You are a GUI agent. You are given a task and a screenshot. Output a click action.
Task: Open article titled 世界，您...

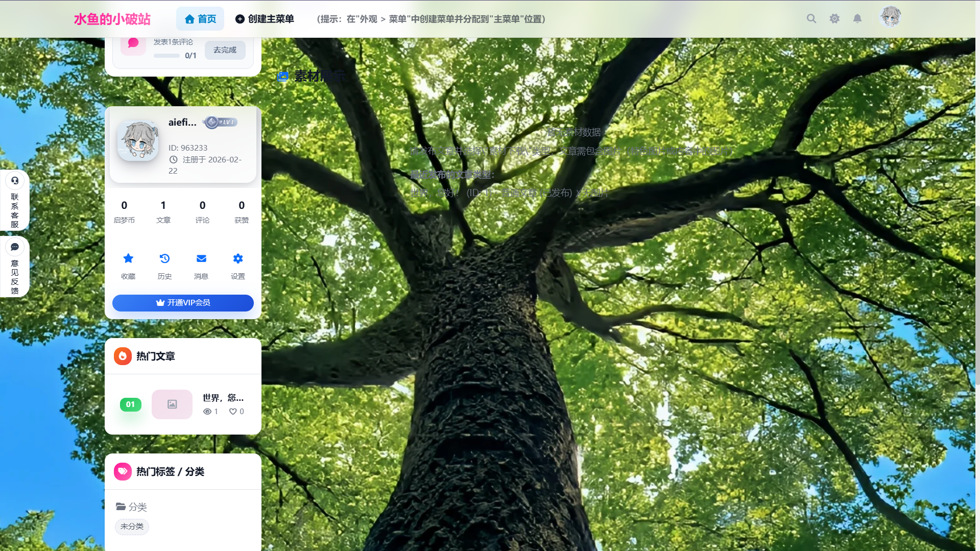coord(223,398)
